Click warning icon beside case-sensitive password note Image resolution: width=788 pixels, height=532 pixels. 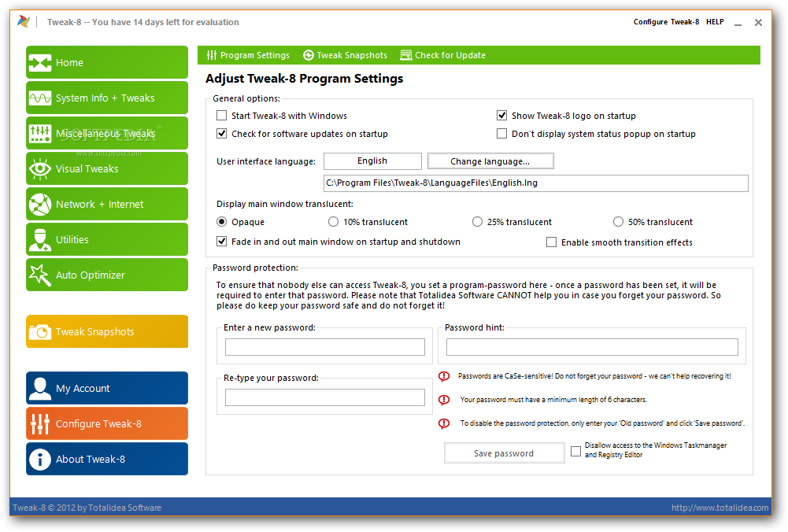(444, 376)
